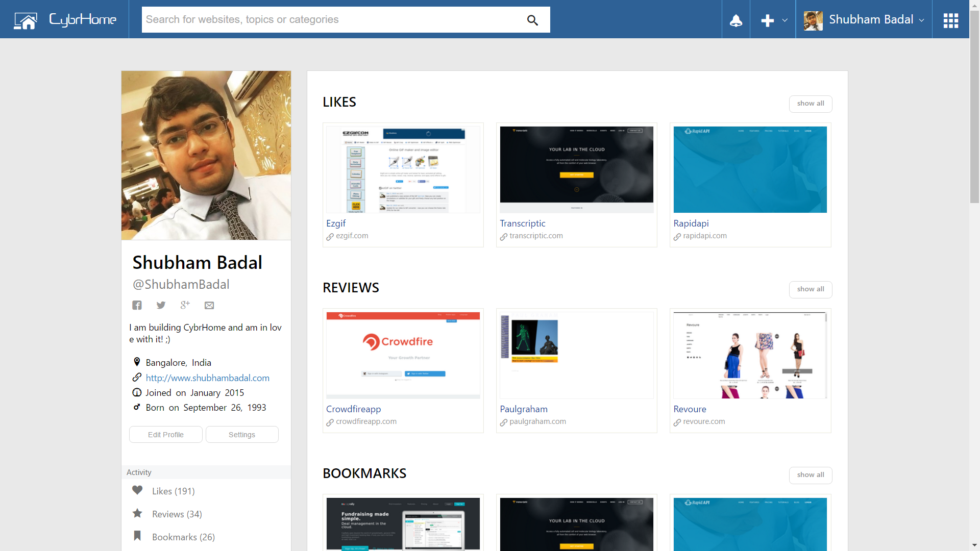The width and height of the screenshot is (980, 551).
Task: Click the Edit Profile button
Action: coord(166,435)
